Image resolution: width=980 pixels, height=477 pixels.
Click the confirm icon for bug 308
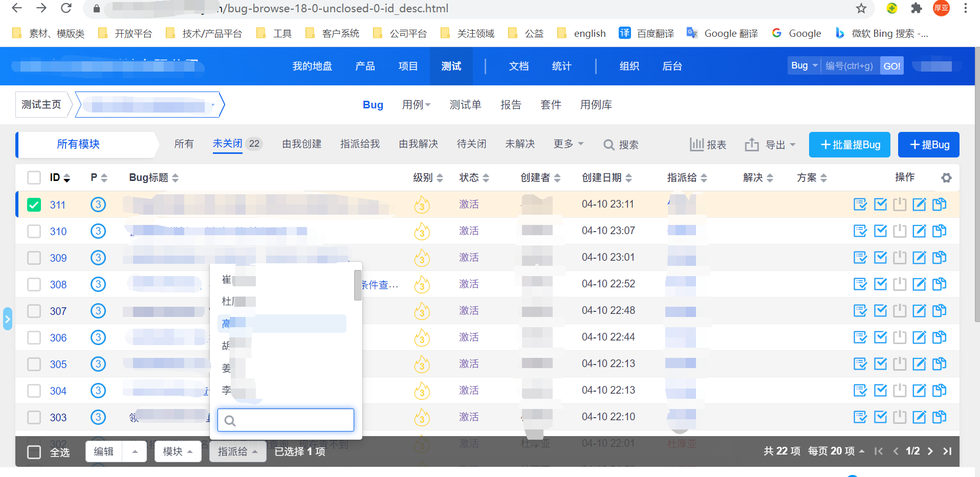coord(860,284)
